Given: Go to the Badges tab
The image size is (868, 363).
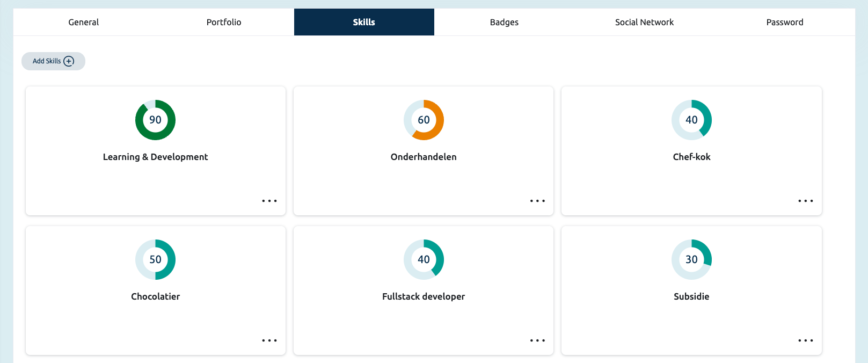Looking at the screenshot, I should [x=504, y=22].
